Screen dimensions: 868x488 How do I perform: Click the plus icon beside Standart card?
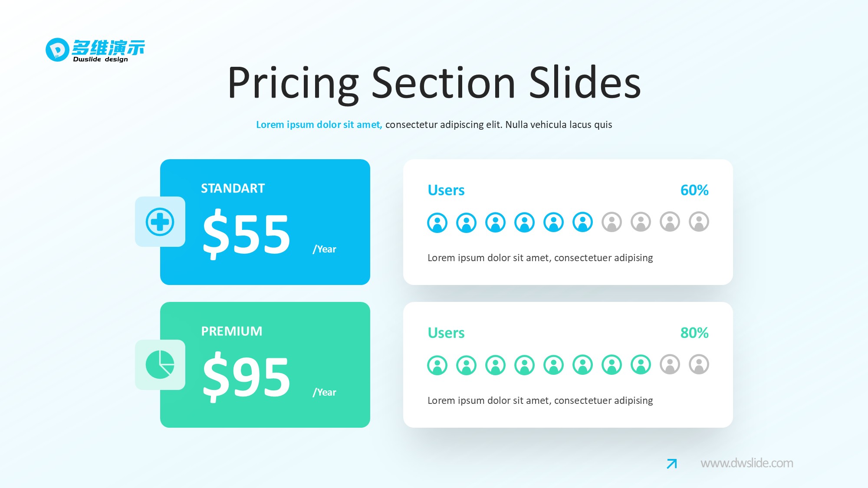(x=160, y=222)
